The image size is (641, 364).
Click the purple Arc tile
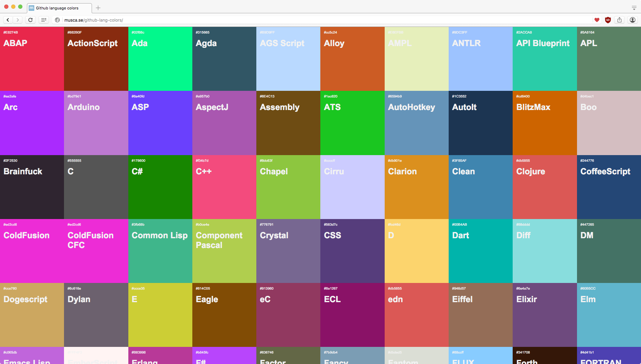(32, 123)
